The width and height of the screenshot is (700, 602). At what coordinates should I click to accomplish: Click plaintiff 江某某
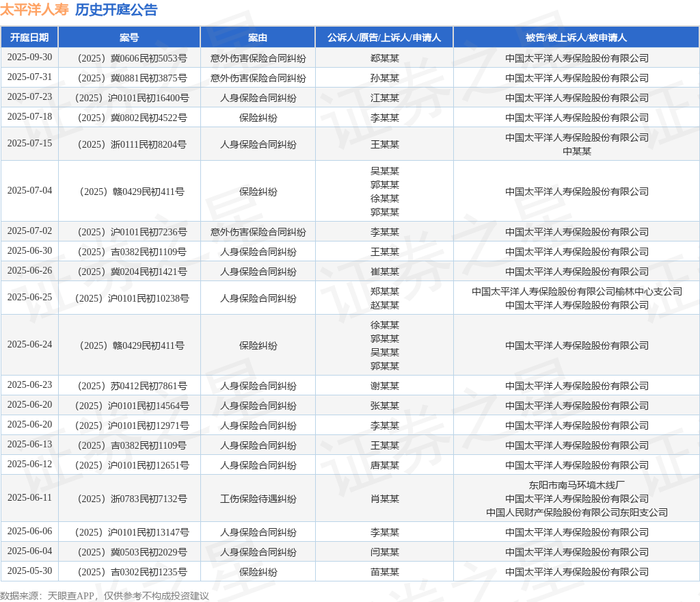point(384,98)
